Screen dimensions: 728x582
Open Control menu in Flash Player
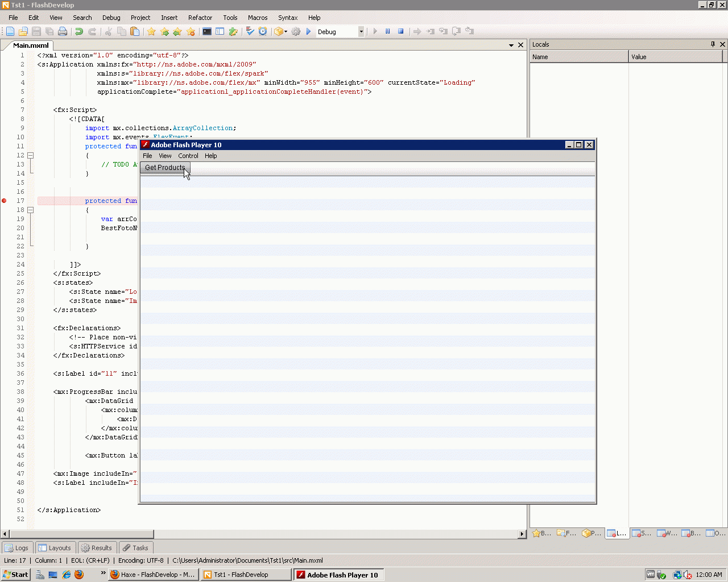point(188,156)
